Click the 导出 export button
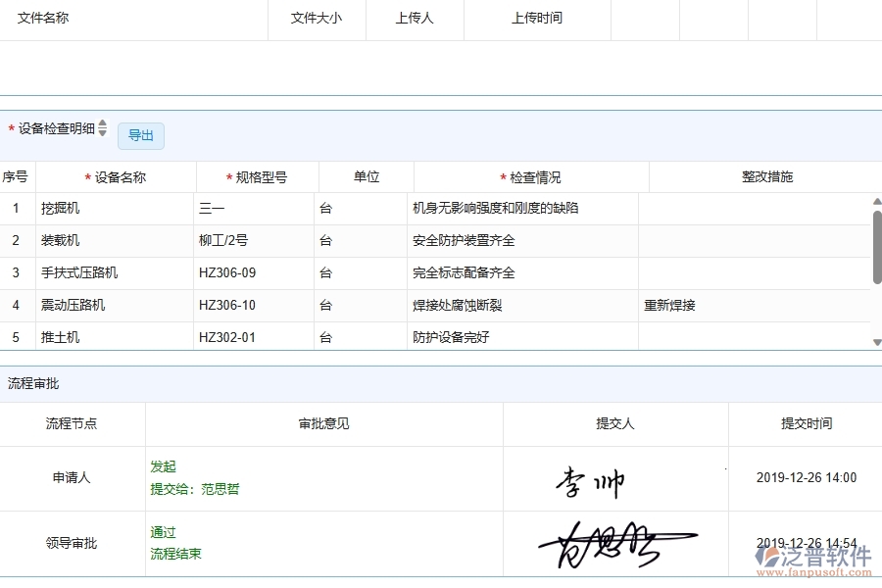882x588 pixels. [140, 136]
